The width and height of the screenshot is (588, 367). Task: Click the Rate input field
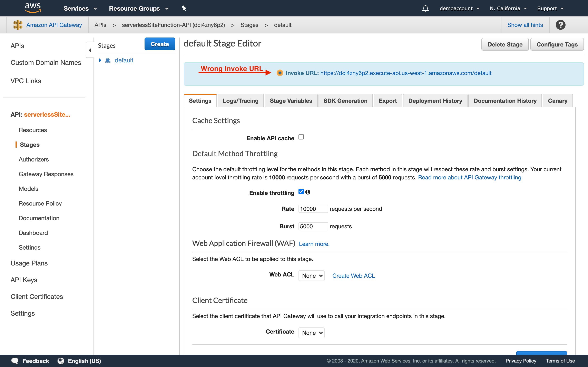tap(313, 208)
